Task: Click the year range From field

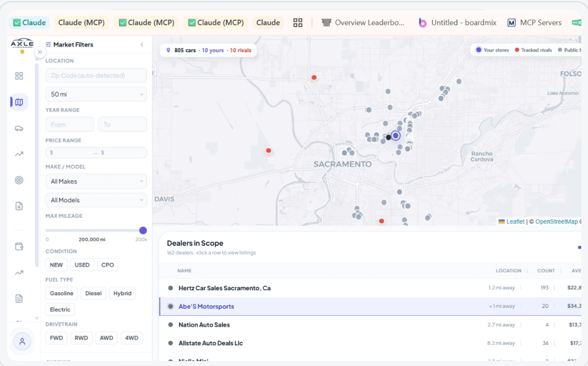Action: [70, 124]
